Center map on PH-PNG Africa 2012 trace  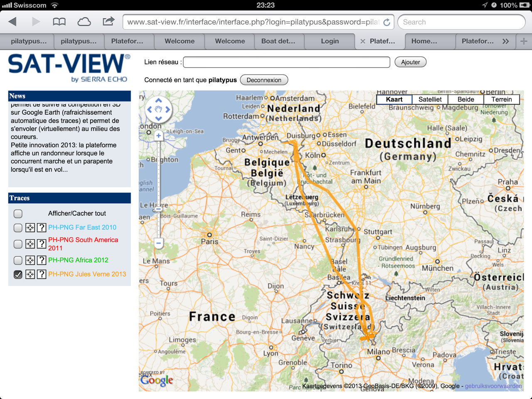pos(30,260)
